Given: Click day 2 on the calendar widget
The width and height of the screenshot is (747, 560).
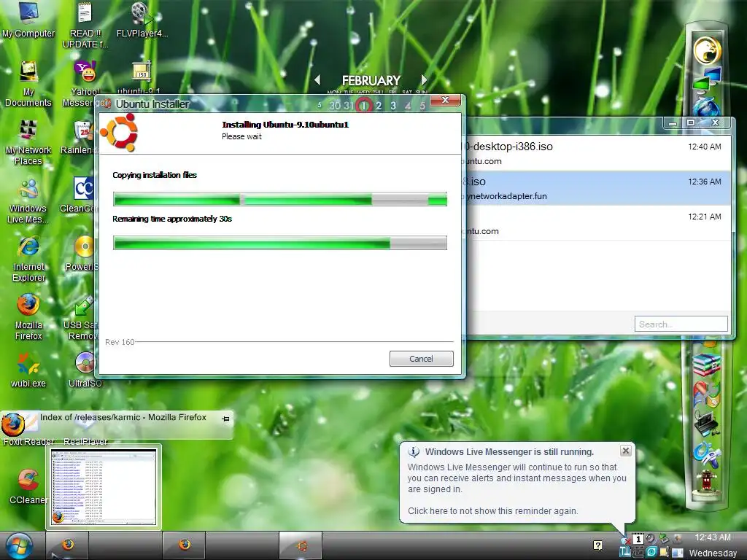Looking at the screenshot, I should tap(379, 105).
